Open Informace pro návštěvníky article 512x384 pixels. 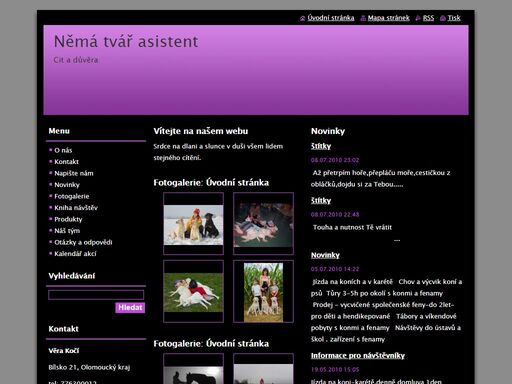(358, 356)
